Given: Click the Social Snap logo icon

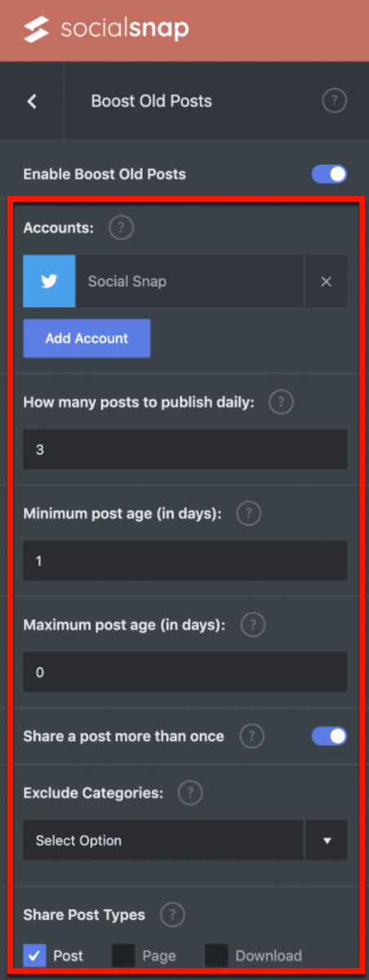Looking at the screenshot, I should 37,30.
